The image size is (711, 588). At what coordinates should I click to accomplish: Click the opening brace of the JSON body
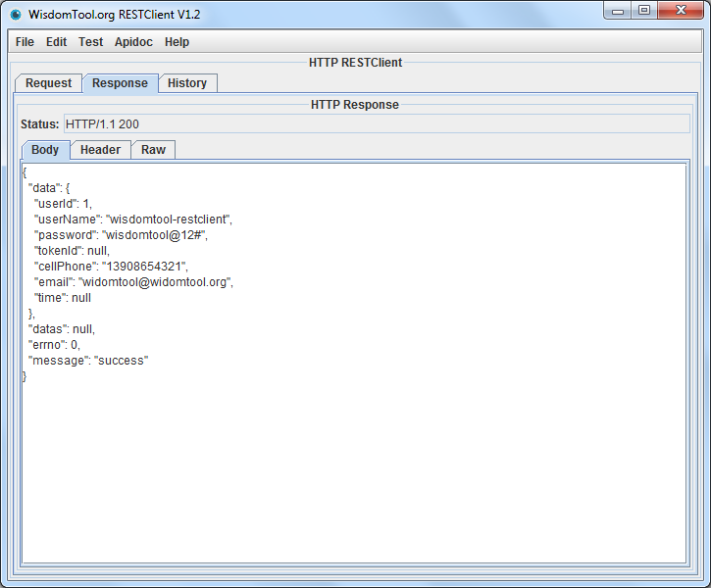point(25,172)
